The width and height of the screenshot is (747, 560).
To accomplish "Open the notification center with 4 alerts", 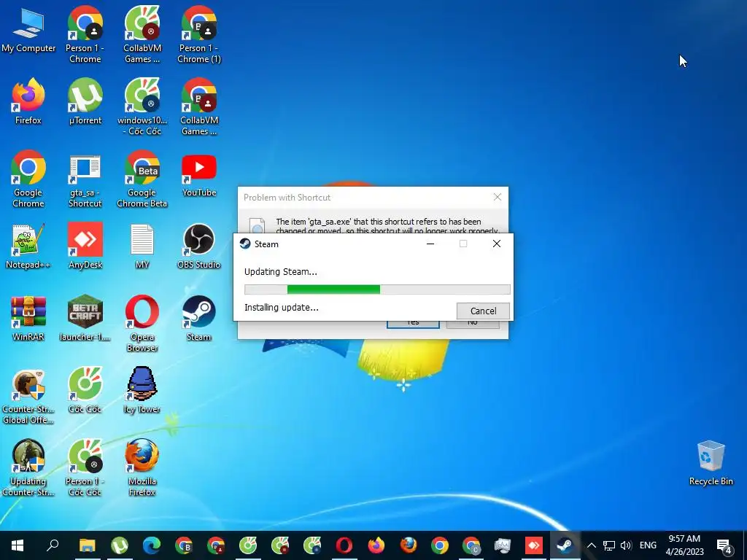I will [x=724, y=546].
